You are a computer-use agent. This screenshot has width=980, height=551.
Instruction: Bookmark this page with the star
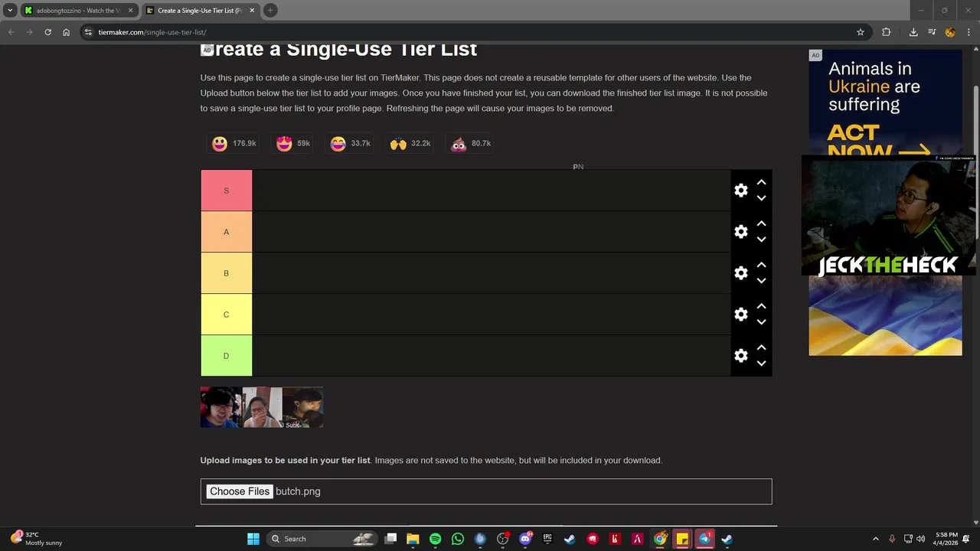(x=861, y=32)
